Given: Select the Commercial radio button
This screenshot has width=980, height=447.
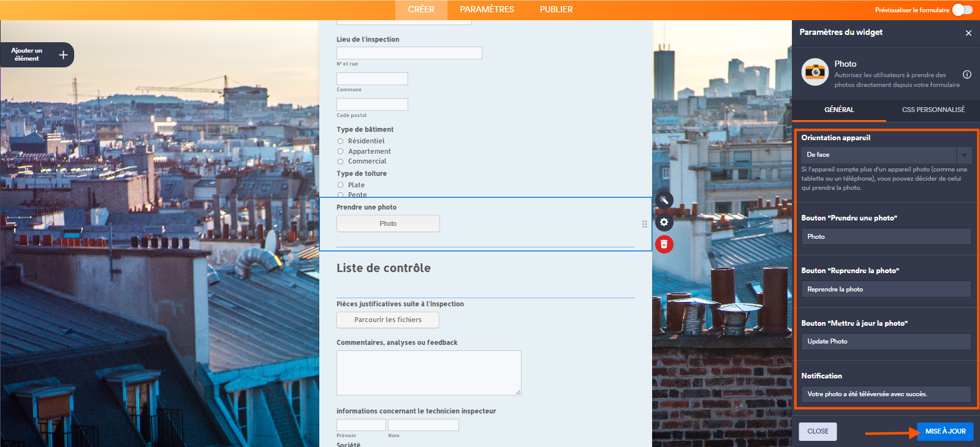Looking at the screenshot, I should tap(340, 162).
